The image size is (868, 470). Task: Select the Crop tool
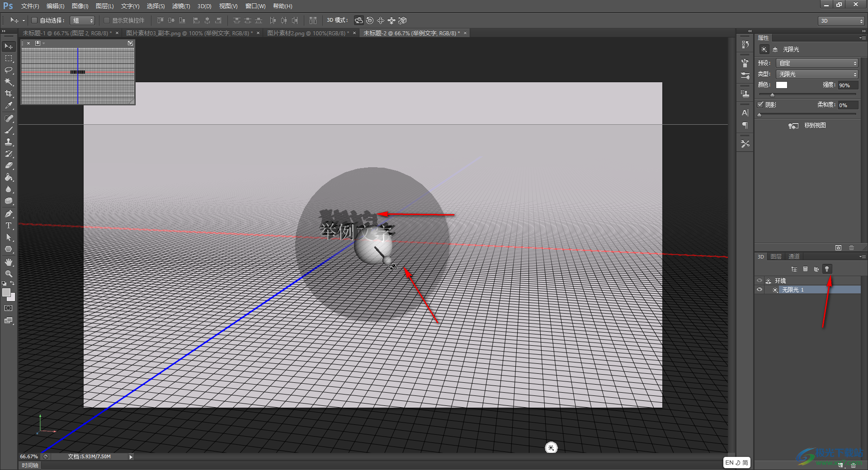pyautogui.click(x=9, y=94)
